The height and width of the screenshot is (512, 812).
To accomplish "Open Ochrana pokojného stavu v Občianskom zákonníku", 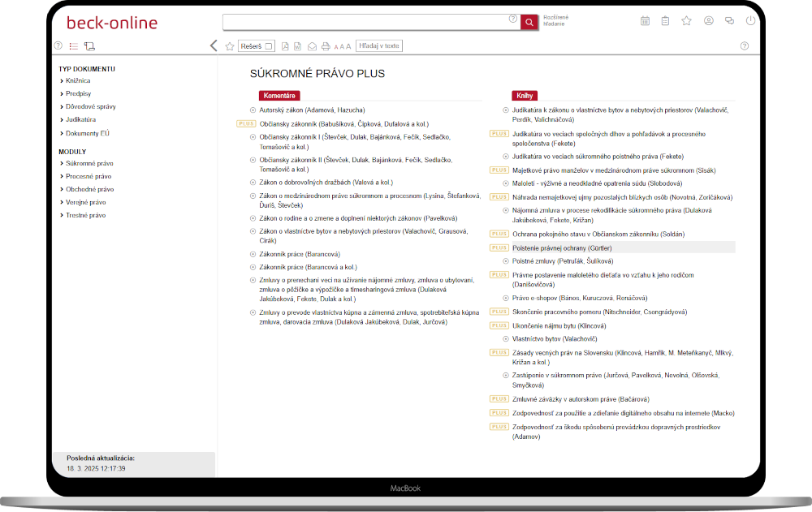I will pyautogui.click(x=598, y=234).
